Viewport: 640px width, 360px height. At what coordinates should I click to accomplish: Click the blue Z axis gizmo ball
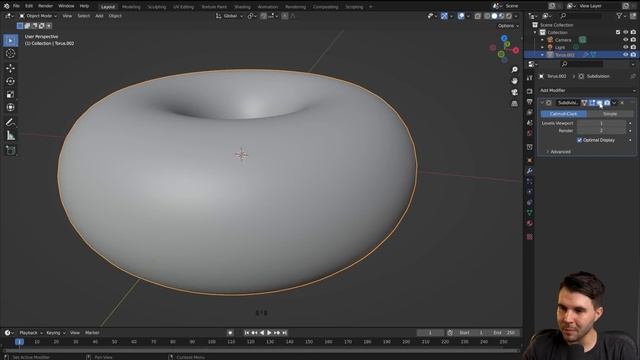tap(504, 38)
